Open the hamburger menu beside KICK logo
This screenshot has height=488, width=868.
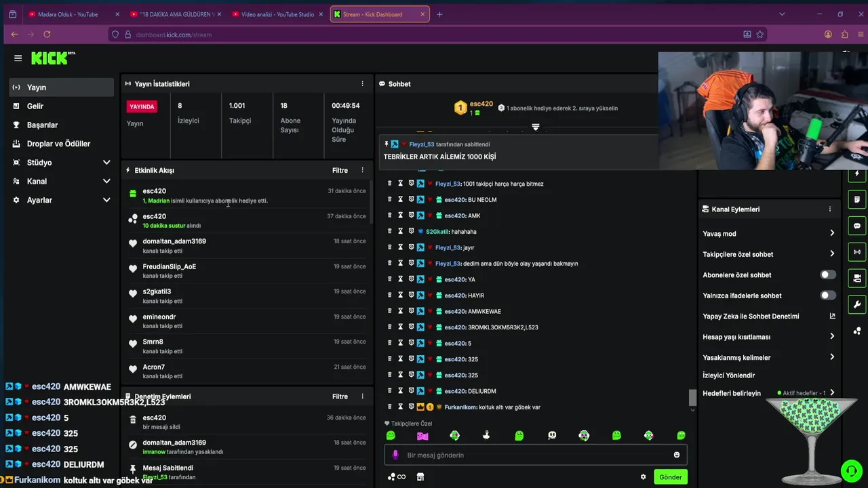[x=18, y=58]
